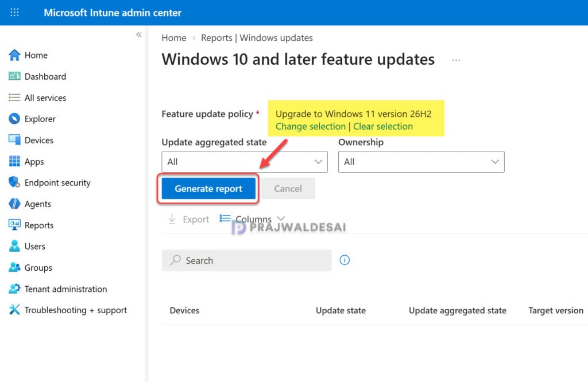Open Dashboard in the sidebar menu
Viewport: 588px width, 382px height.
tap(45, 76)
